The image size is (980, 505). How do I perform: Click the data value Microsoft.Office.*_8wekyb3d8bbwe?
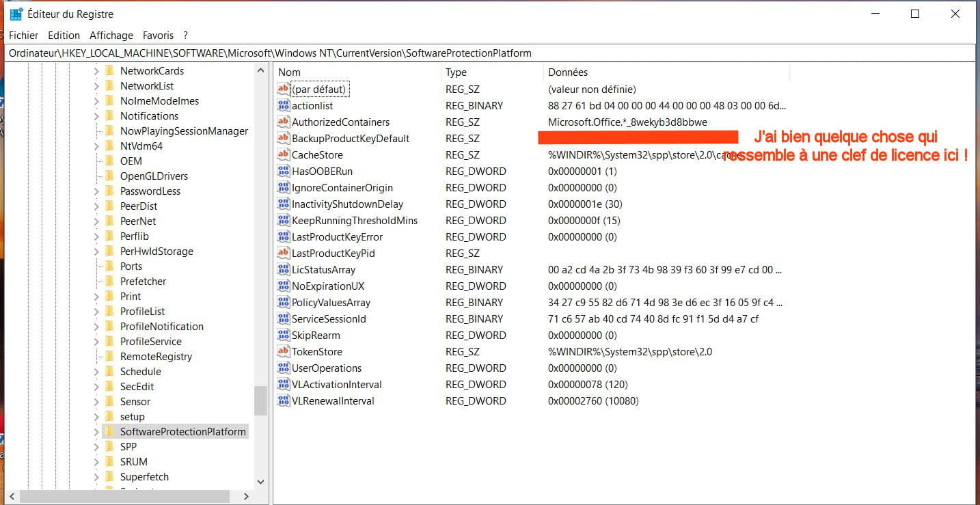pos(627,122)
